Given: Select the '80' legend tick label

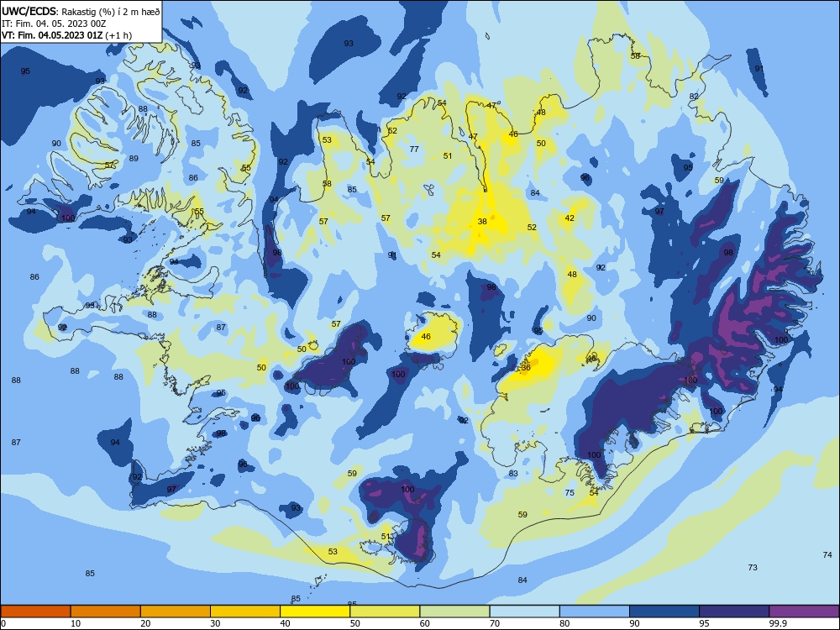Looking at the screenshot, I should [x=564, y=623].
